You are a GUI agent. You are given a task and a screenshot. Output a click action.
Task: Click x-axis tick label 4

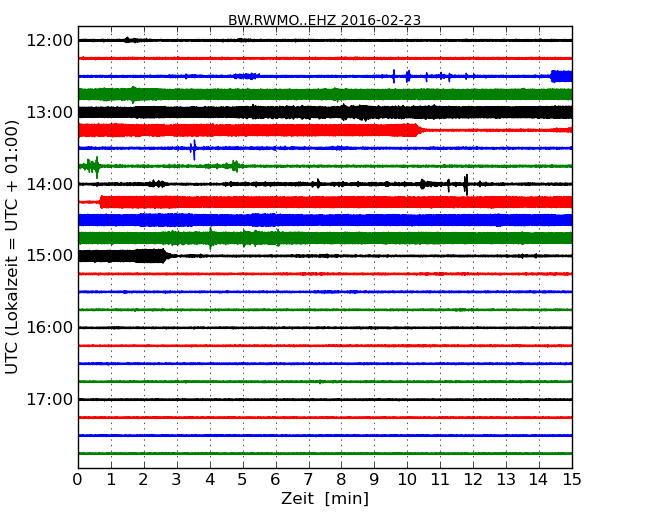coord(210,480)
